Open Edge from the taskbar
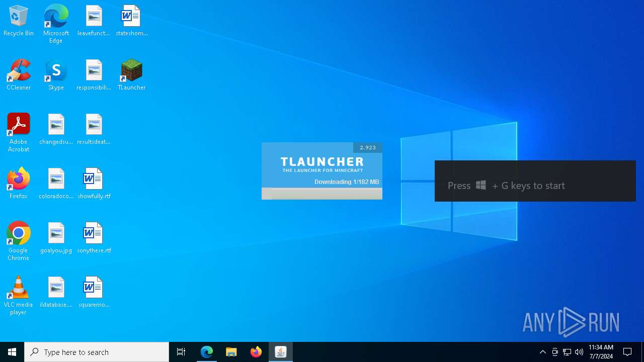Image resolution: width=644 pixels, height=362 pixels. tap(207, 352)
